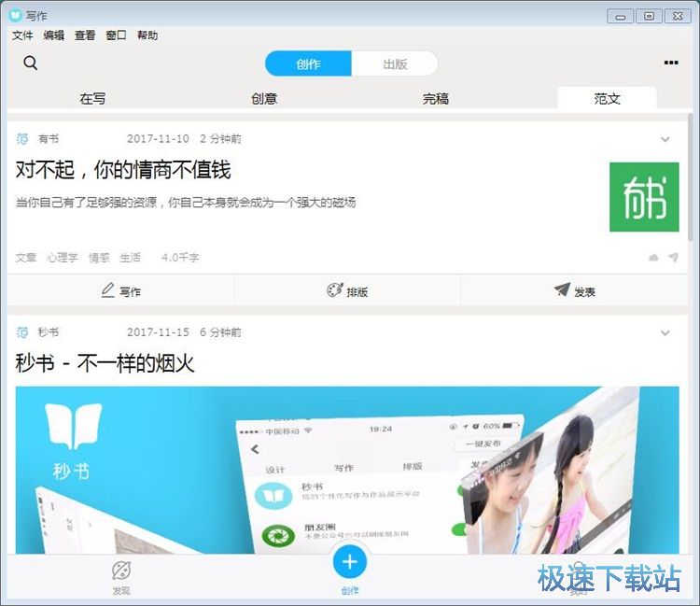Screen dimensions: 700x606
Task: Click the green 有书 cover thumbnail
Action: pyautogui.click(x=644, y=197)
